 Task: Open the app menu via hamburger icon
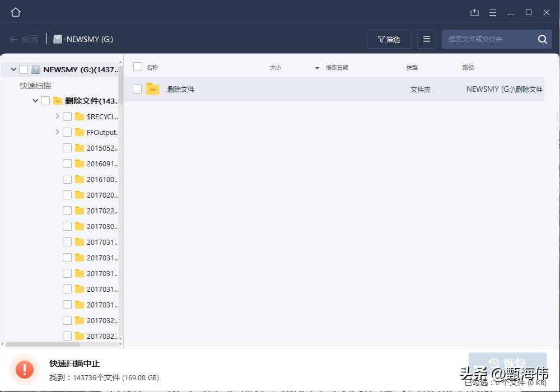(x=492, y=12)
